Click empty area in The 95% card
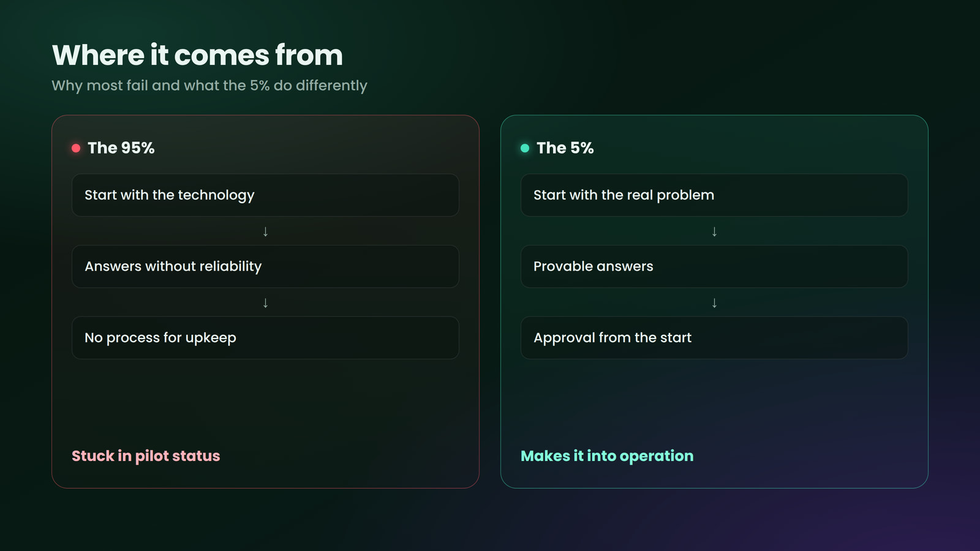The width and height of the screenshot is (980, 551). 265,401
